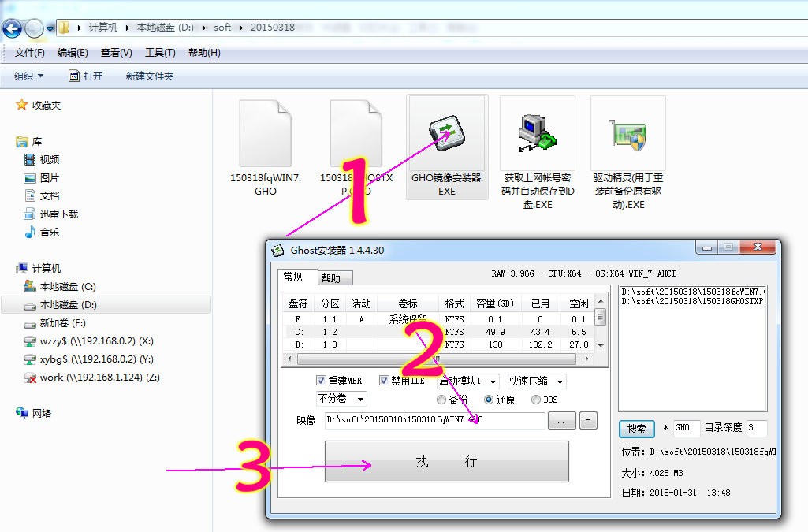This screenshot has width=808, height=532.
Task: Toggle 重建MBR checkbox
Action: [x=321, y=380]
